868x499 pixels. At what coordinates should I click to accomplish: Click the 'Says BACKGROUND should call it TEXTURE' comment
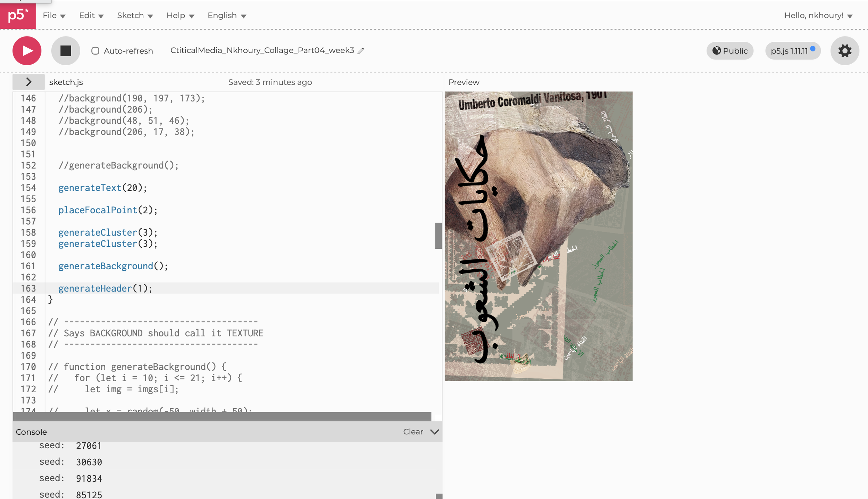[x=156, y=333]
